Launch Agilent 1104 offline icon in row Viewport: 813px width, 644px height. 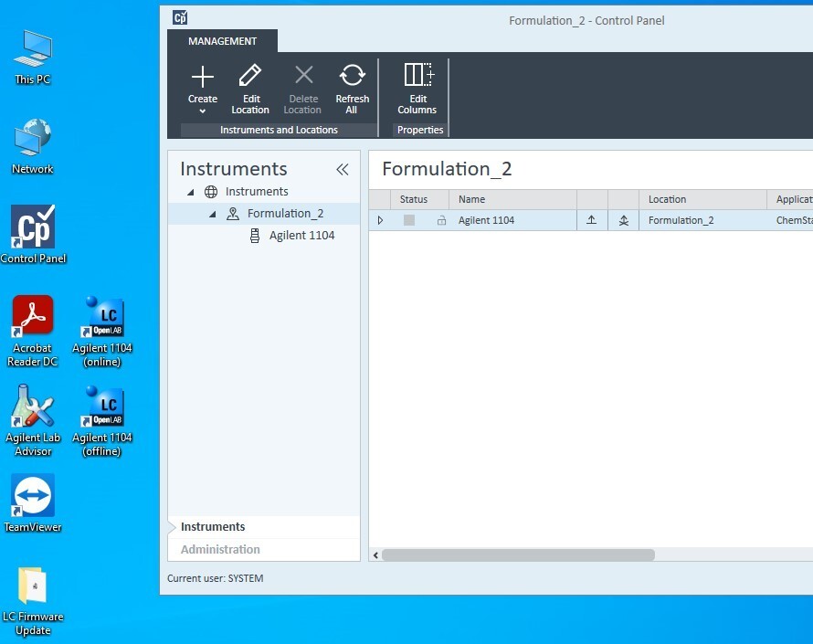[624, 220]
